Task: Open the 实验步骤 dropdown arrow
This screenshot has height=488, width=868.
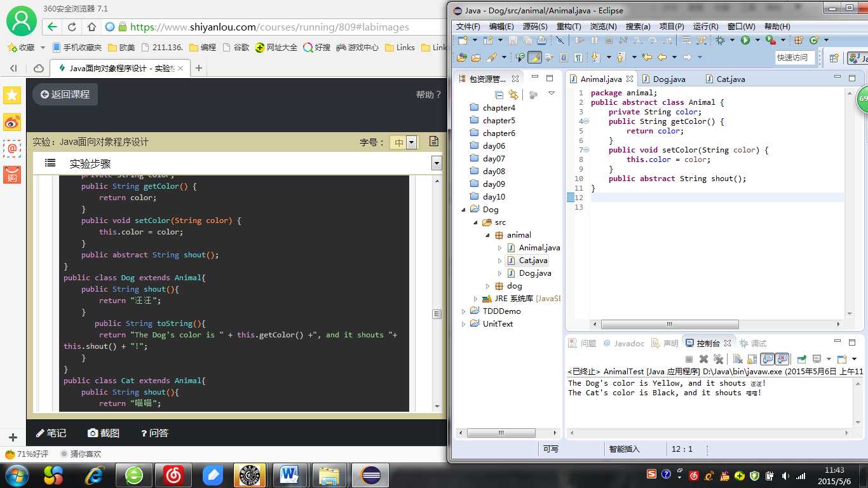Action: [437, 163]
